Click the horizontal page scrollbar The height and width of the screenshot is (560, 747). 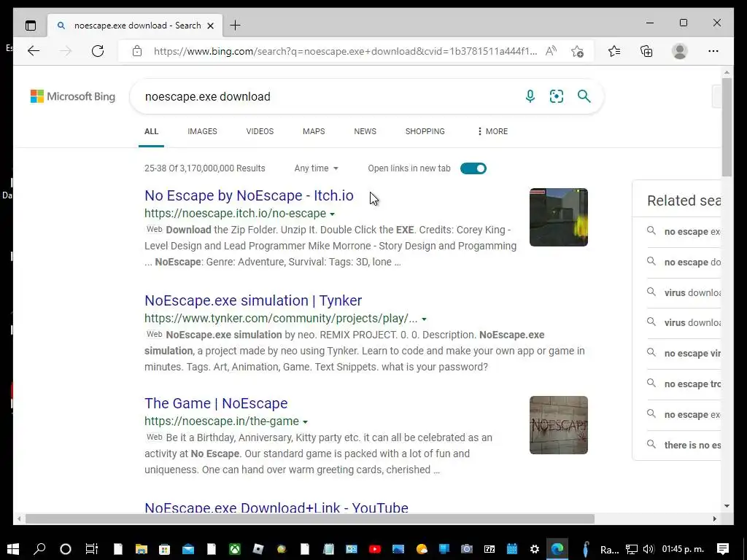click(309, 518)
